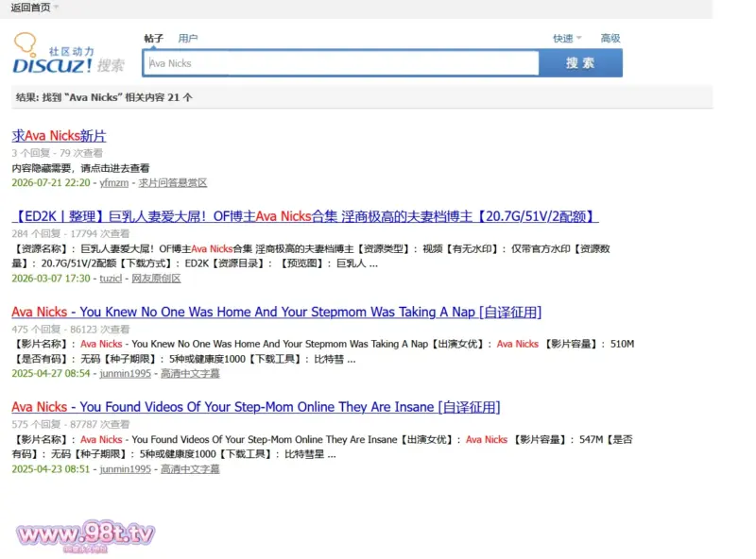This screenshot has width=756, height=559.
Task: Open the 求片问答悬赏区 forum section
Action: click(x=173, y=182)
